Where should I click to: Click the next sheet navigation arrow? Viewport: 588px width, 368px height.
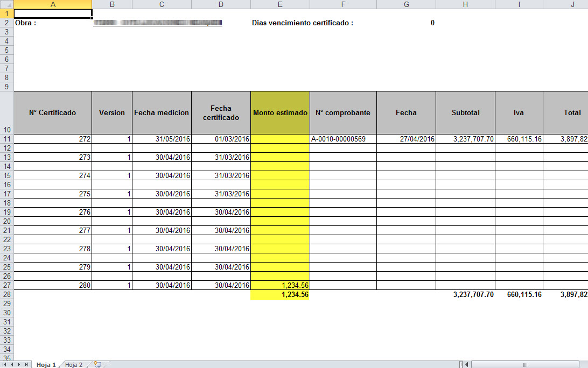(x=19, y=364)
